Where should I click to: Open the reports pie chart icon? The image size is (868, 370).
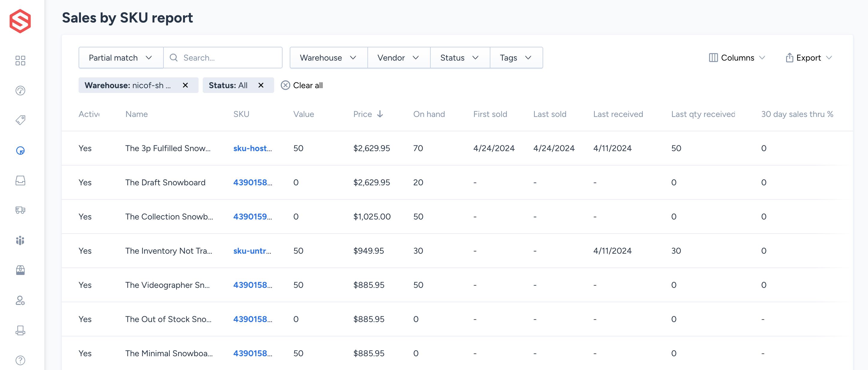(x=20, y=151)
